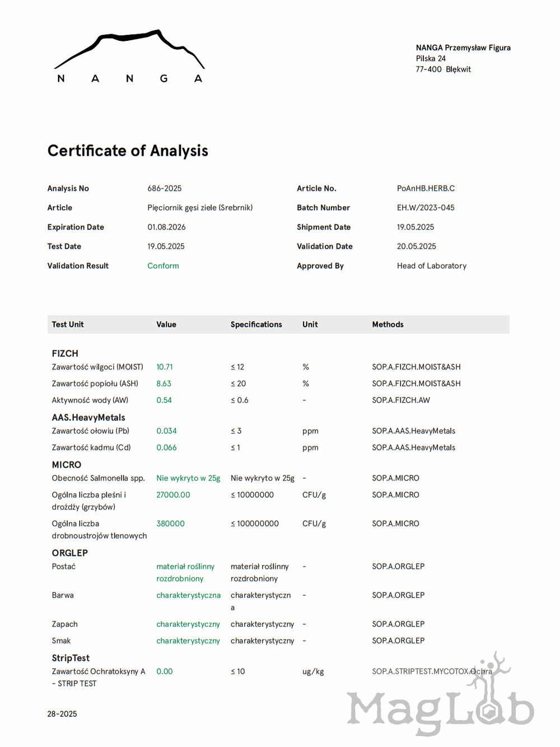Click the Test Unit column header

(x=68, y=325)
